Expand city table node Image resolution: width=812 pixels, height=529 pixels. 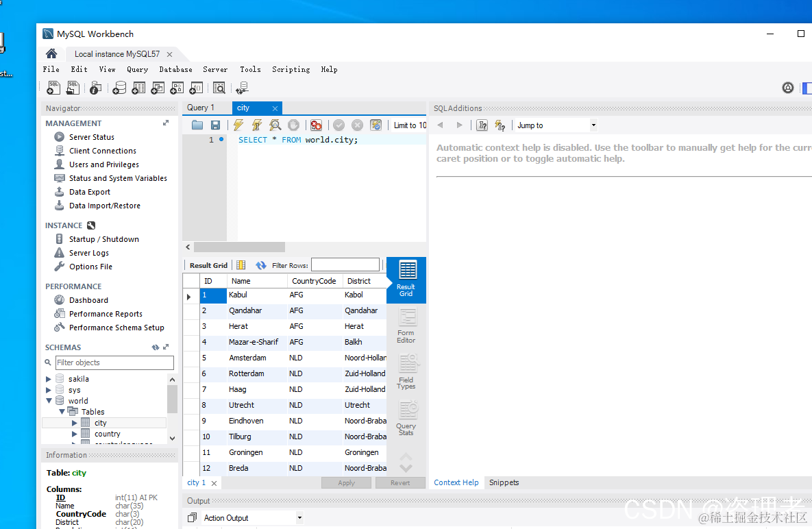pos(74,423)
